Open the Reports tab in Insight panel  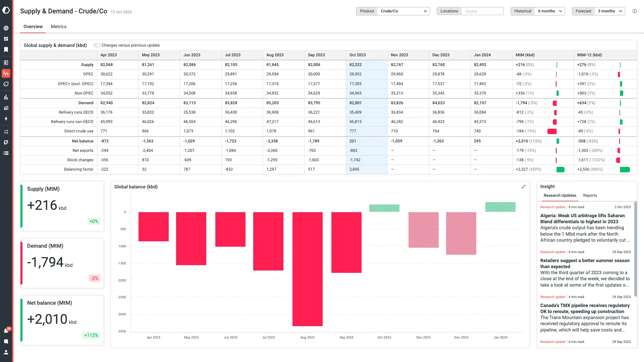(x=590, y=195)
